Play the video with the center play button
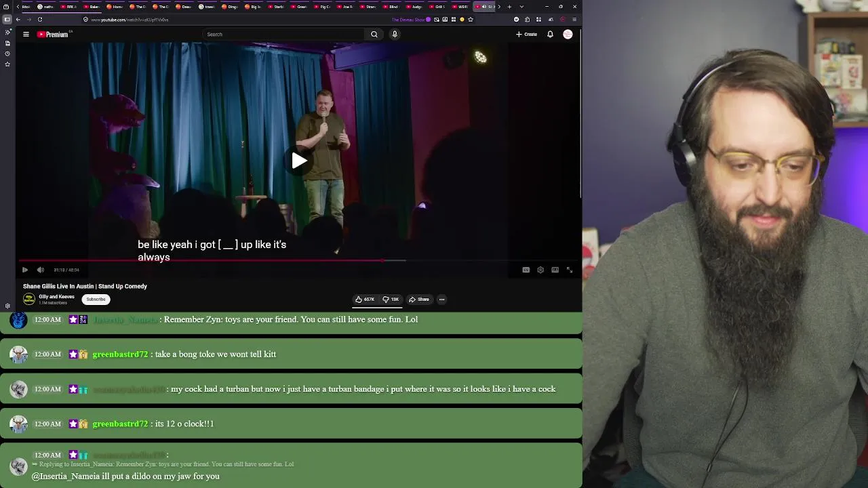The width and height of the screenshot is (868, 488). click(299, 161)
